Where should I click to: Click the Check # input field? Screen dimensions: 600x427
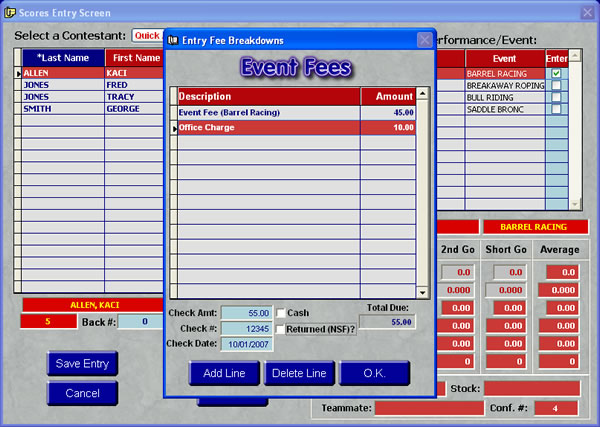245,328
